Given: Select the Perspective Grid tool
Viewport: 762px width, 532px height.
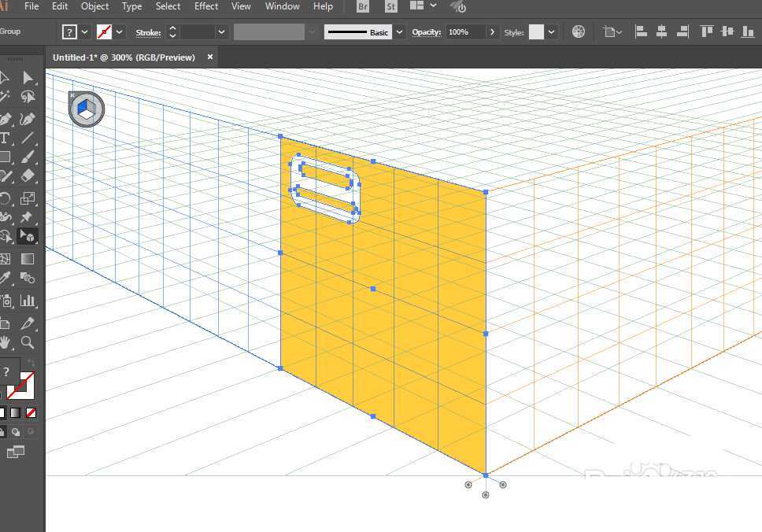Looking at the screenshot, I should pyautogui.click(x=28, y=236).
